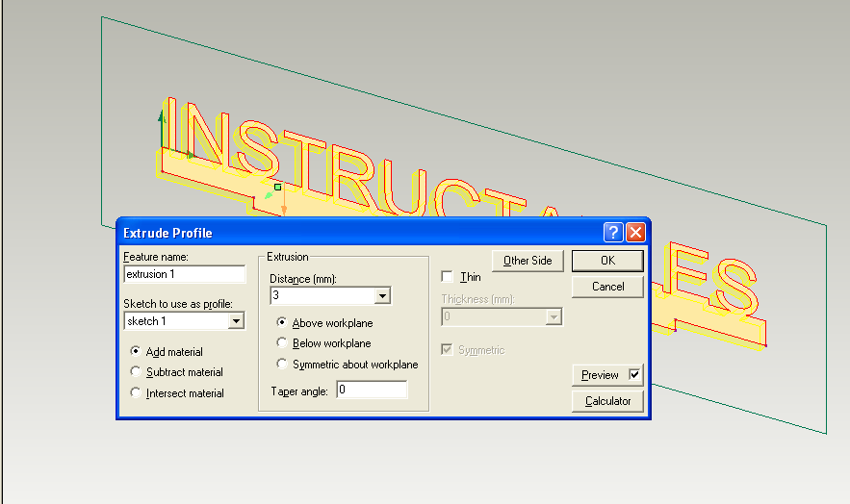
Task: Click the Other Side button
Action: coord(528,261)
